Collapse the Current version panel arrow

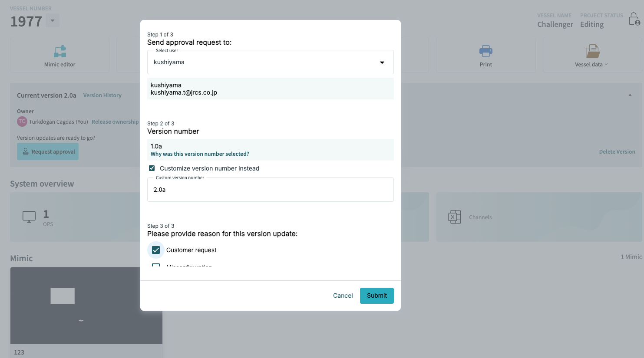pos(630,95)
